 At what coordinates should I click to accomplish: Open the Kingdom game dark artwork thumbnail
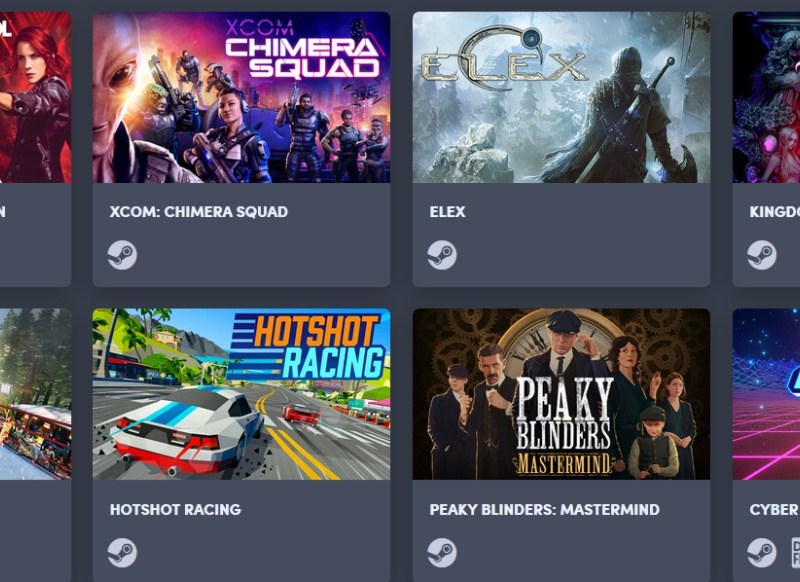(x=766, y=97)
